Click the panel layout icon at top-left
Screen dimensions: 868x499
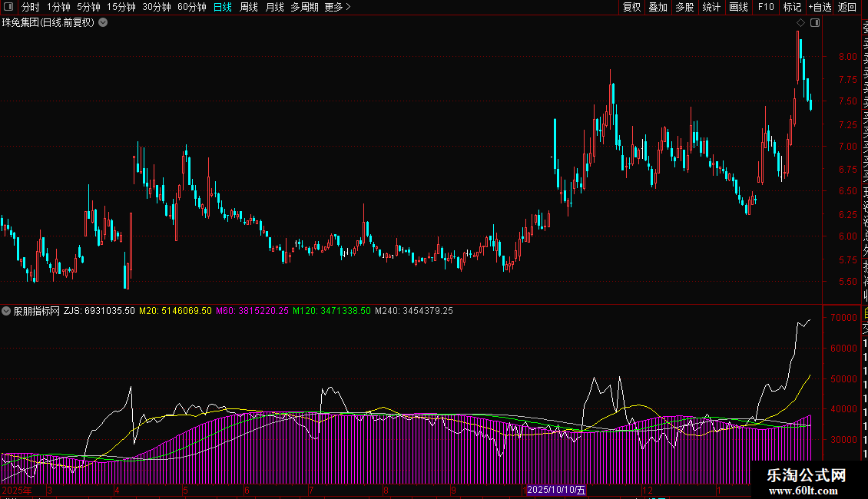click(x=8, y=7)
